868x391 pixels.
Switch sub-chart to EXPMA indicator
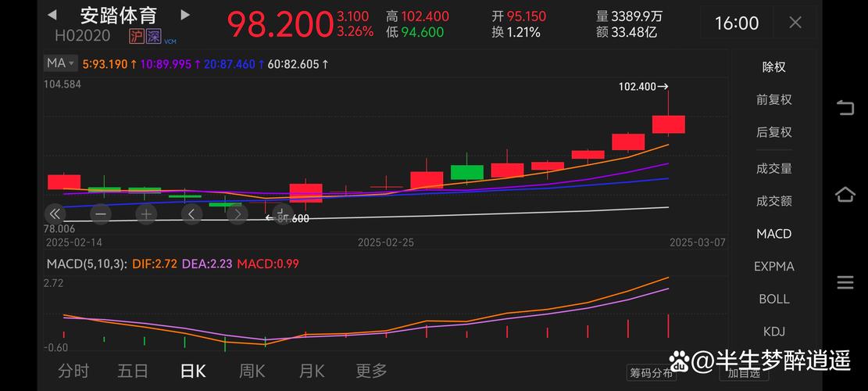774,267
